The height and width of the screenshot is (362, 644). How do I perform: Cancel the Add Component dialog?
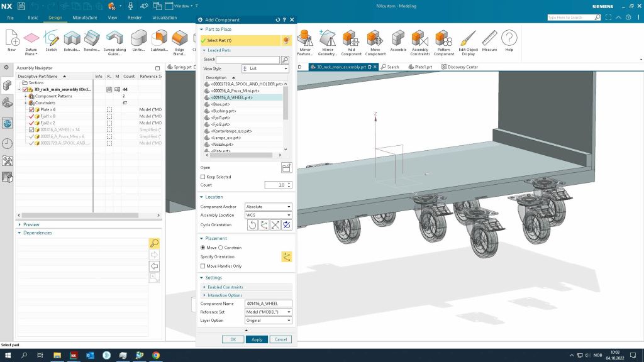click(280, 339)
